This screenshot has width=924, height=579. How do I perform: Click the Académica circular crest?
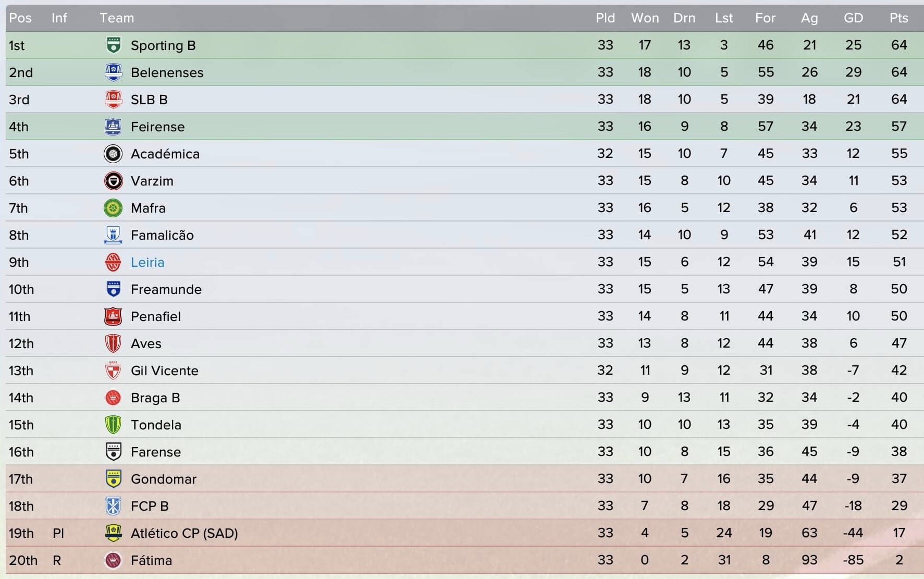113,154
